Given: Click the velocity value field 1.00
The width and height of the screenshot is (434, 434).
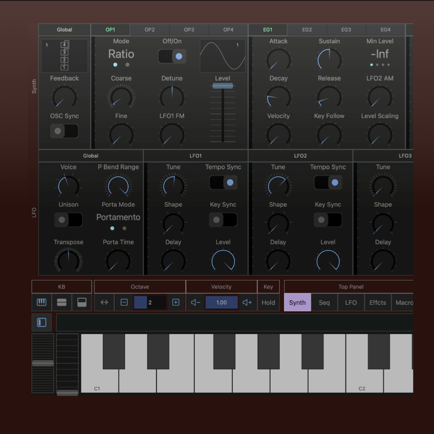Looking at the screenshot, I should pyautogui.click(x=222, y=302).
